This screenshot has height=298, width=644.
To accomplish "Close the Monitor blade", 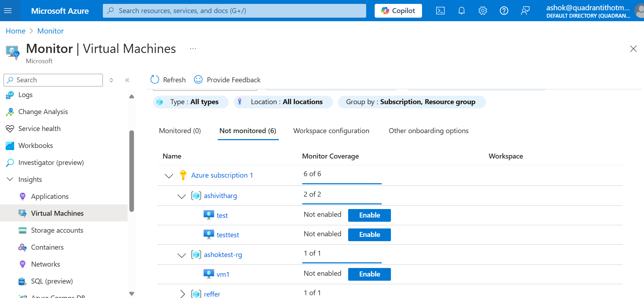I will tap(633, 49).
